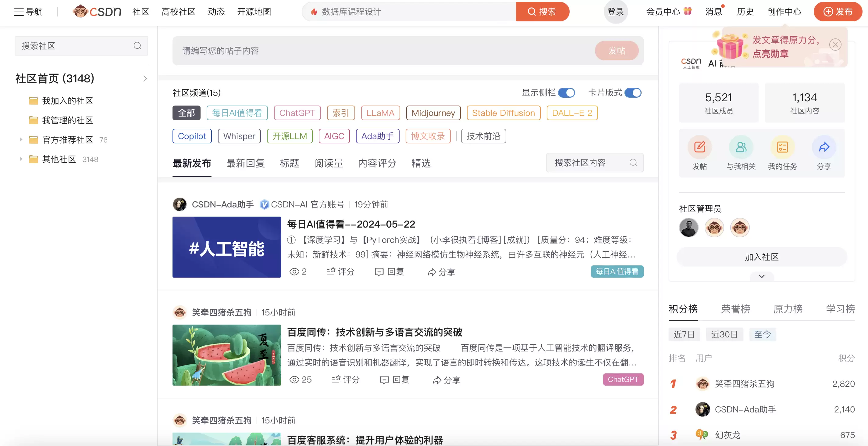
Task: Focus the 请编写您的帖子内容 input
Action: pos(384,51)
